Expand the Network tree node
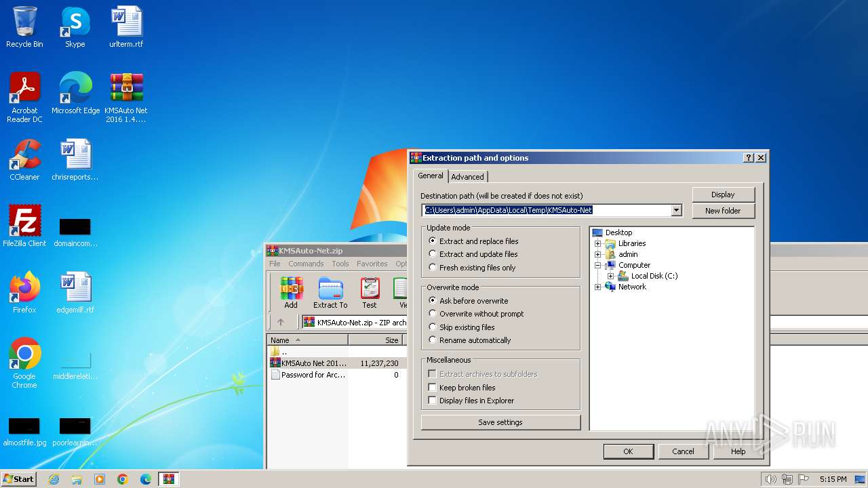Image resolution: width=868 pixels, height=488 pixels. pos(598,287)
